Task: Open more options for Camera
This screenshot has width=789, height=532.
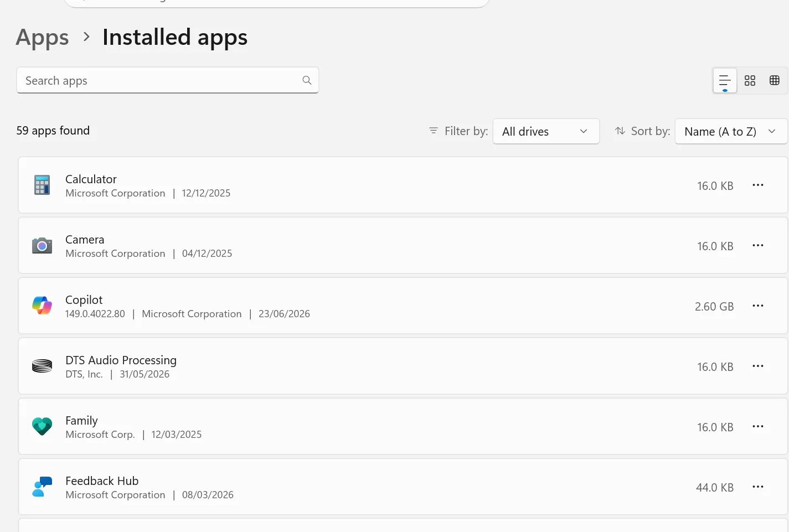Action: click(758, 245)
